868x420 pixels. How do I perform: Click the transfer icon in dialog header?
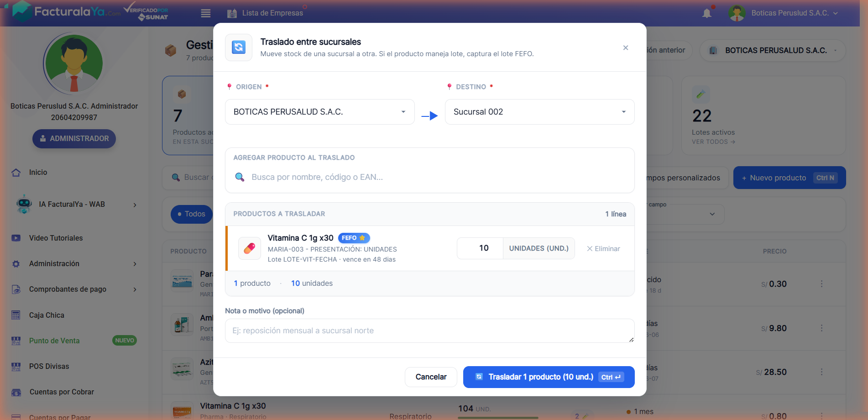click(x=239, y=47)
